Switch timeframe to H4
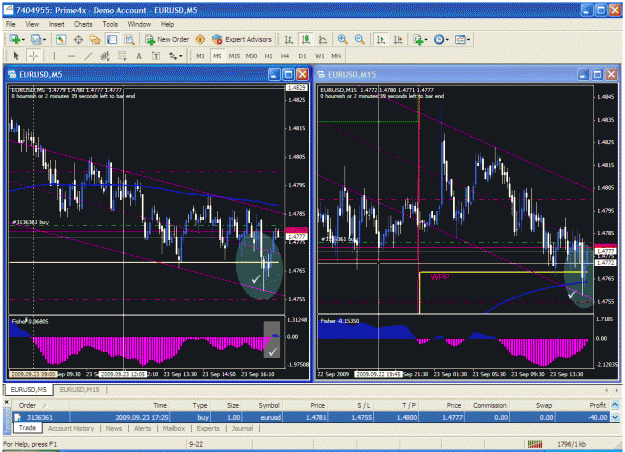Viewport: 625px width, 452px height. coord(285,56)
